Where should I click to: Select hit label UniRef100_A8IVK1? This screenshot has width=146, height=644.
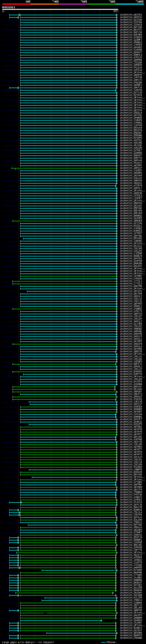[x=131, y=15]
